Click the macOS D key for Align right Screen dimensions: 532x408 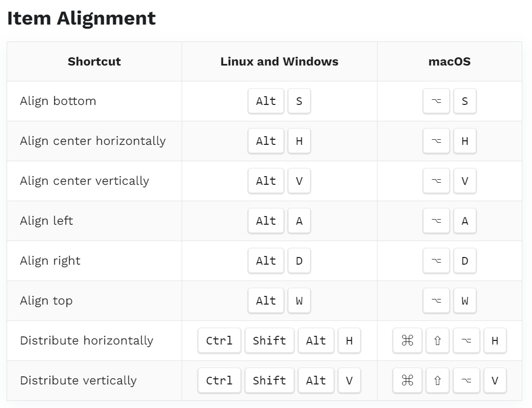coord(465,261)
